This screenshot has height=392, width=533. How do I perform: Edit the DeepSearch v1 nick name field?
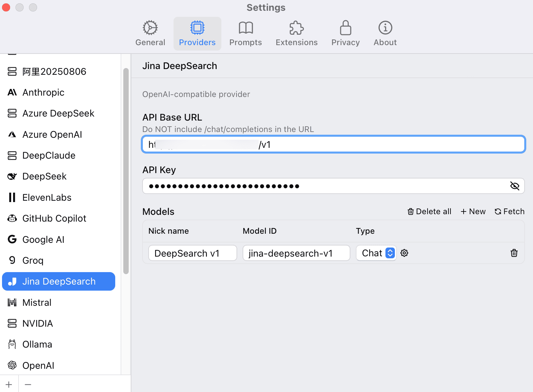pos(193,253)
